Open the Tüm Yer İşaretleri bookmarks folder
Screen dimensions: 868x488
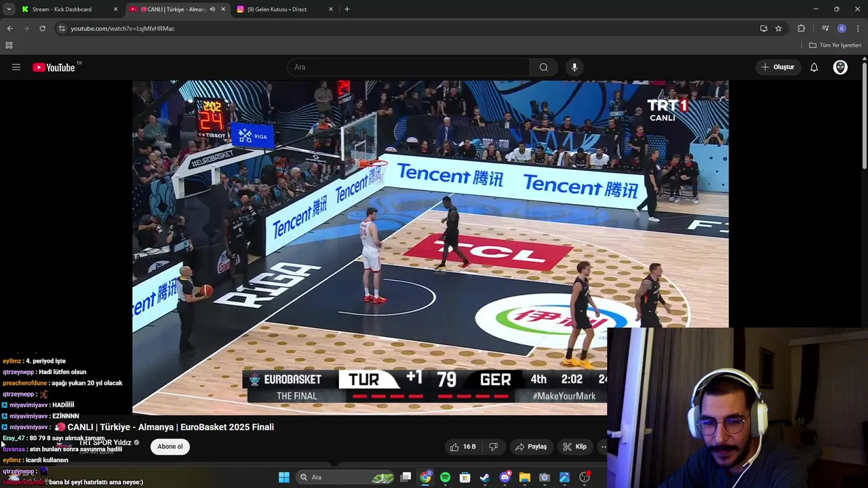click(x=835, y=45)
